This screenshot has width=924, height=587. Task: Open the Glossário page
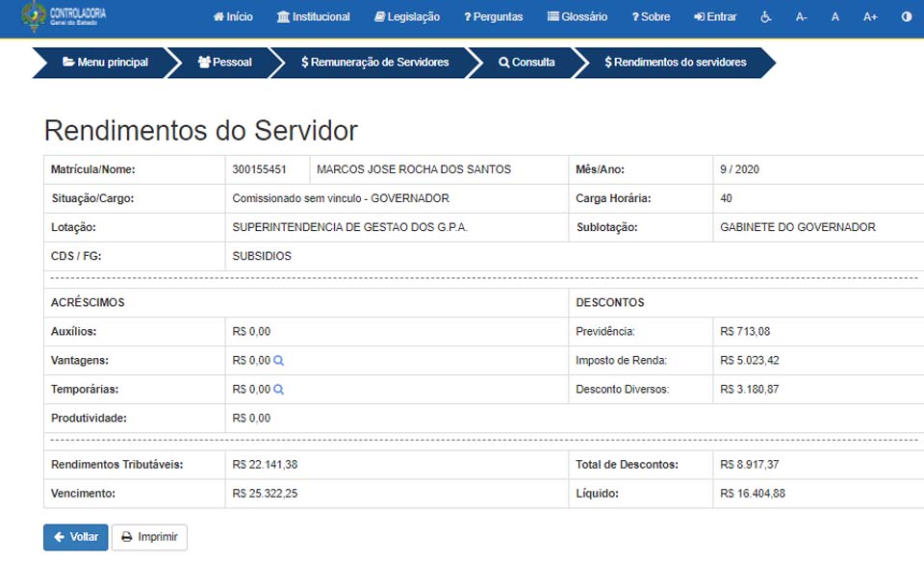[x=577, y=17]
